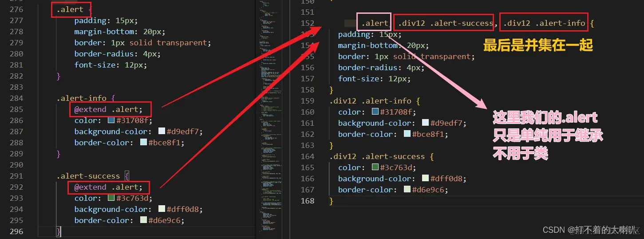This screenshot has width=644, height=239.
Task: Click the closing brace on line 296
Action: [58, 231]
